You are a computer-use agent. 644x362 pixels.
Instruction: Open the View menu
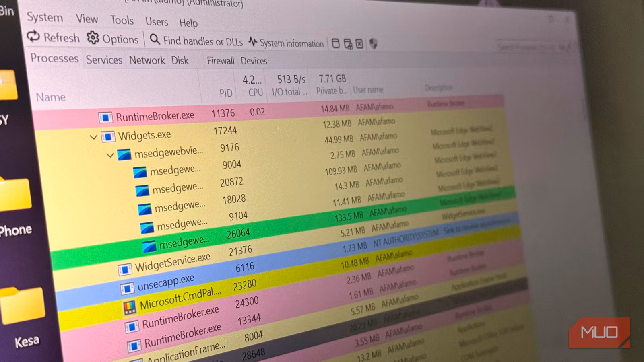coord(87,19)
